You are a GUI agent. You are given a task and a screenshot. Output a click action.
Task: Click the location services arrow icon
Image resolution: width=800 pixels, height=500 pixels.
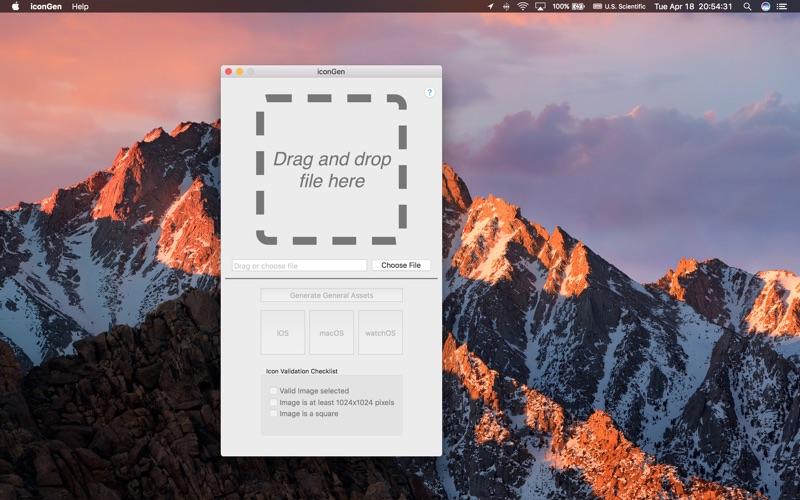tap(490, 6)
